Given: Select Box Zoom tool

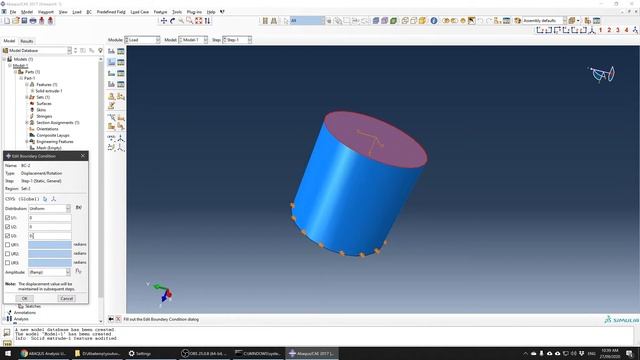Looking at the screenshot, I should click(x=190, y=20).
